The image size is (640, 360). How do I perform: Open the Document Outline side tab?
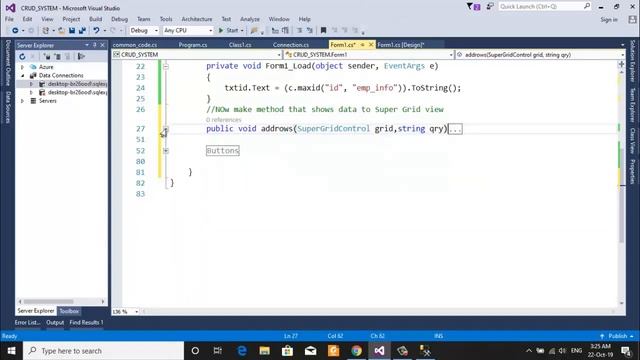point(8,62)
